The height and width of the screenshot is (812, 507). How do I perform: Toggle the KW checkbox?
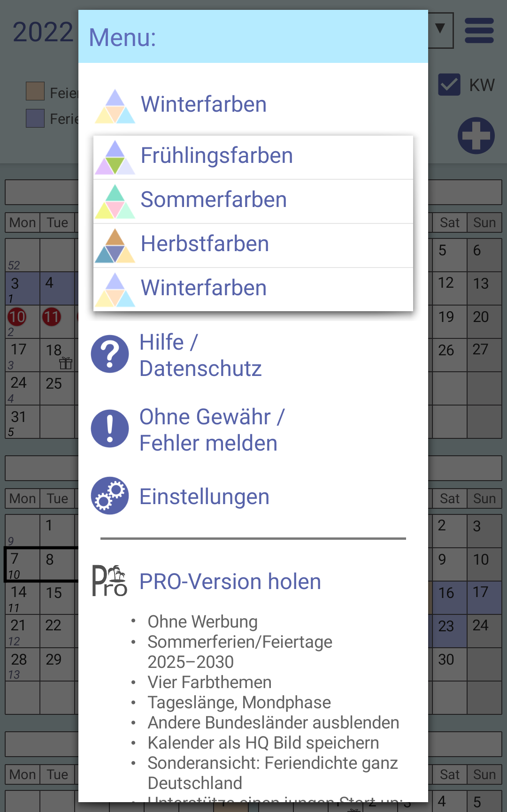click(x=449, y=84)
